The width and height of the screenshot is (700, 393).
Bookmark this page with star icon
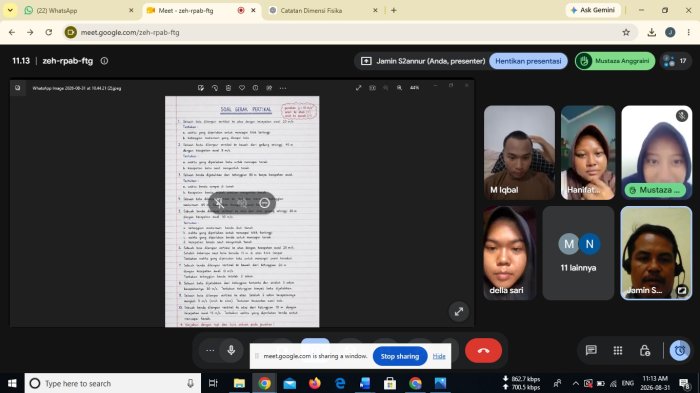point(626,32)
